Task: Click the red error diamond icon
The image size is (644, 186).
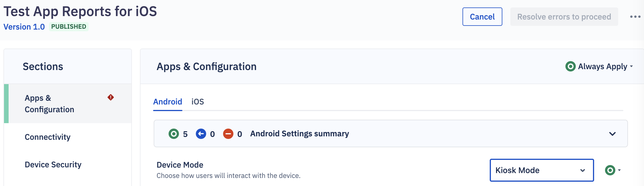Action: tap(111, 98)
